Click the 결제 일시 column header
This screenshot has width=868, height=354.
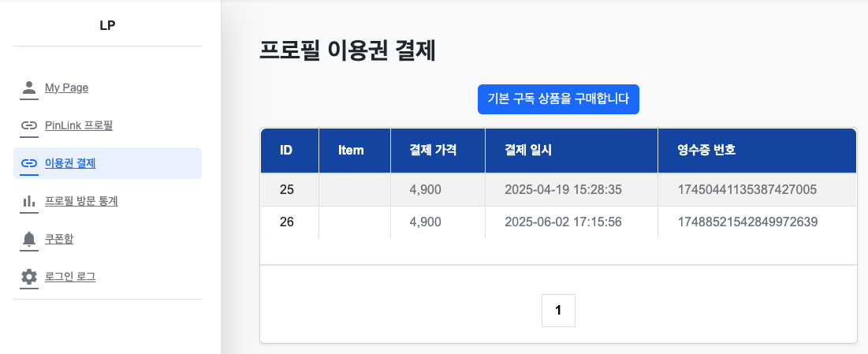pos(527,150)
